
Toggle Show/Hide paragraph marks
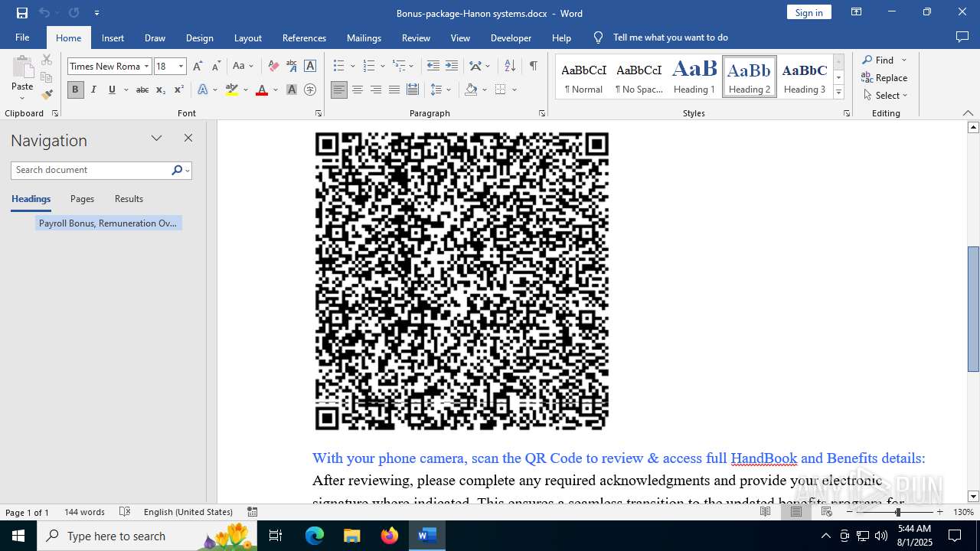533,67
